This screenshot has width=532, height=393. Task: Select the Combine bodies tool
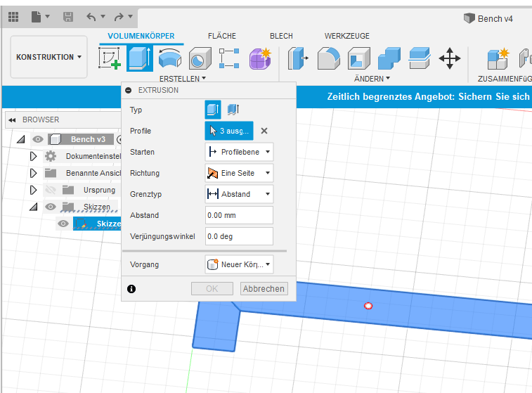[x=389, y=58]
